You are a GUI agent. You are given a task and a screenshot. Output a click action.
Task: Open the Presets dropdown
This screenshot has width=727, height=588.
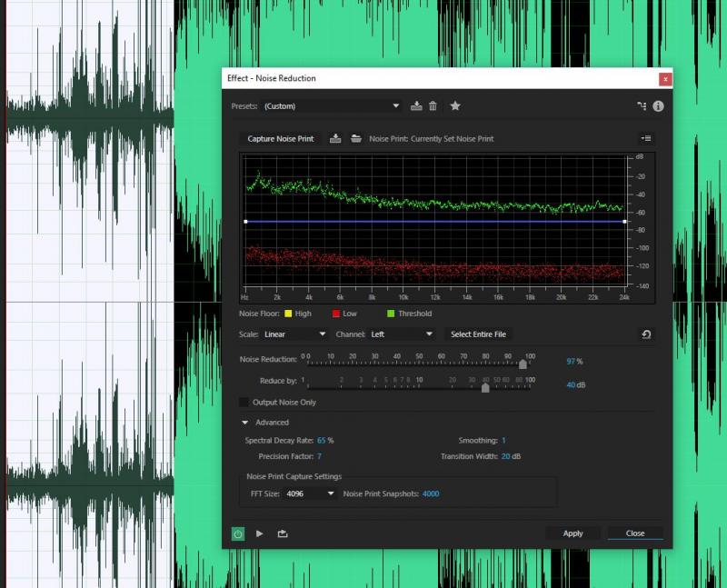(332, 106)
